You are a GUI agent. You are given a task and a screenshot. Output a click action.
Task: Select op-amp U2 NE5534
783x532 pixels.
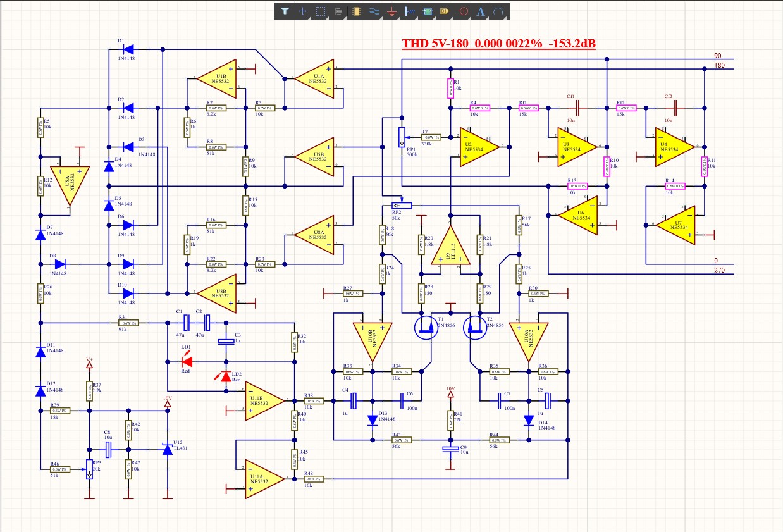tap(481, 146)
